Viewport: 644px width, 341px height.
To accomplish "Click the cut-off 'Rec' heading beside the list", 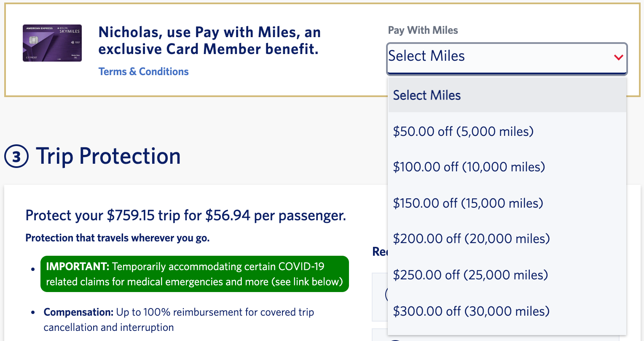I will 379,252.
